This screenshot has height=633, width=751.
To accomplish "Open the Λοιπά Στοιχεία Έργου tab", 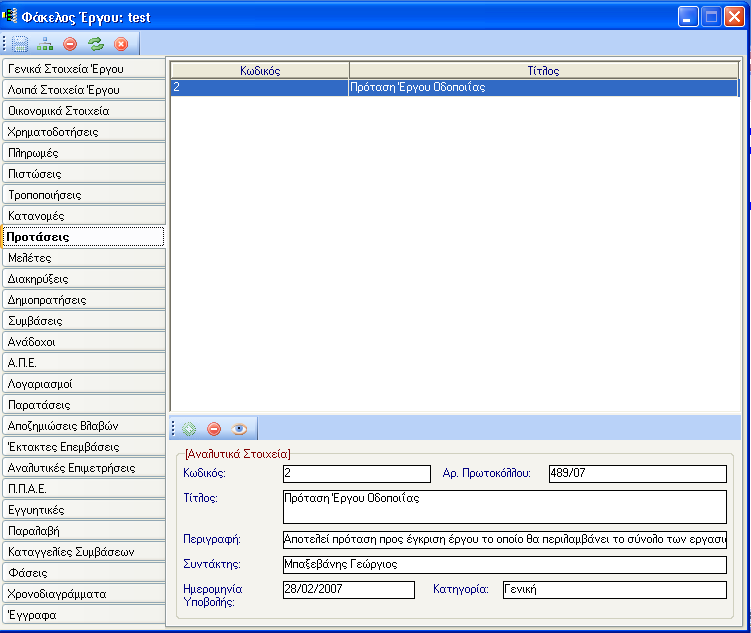I will [x=84, y=90].
